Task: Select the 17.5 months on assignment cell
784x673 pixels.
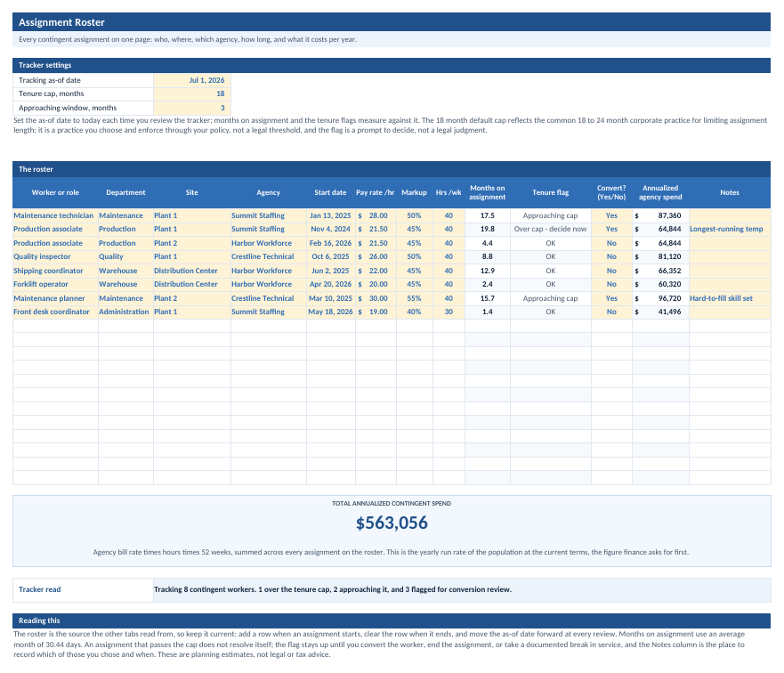Action: pyautogui.click(x=488, y=215)
